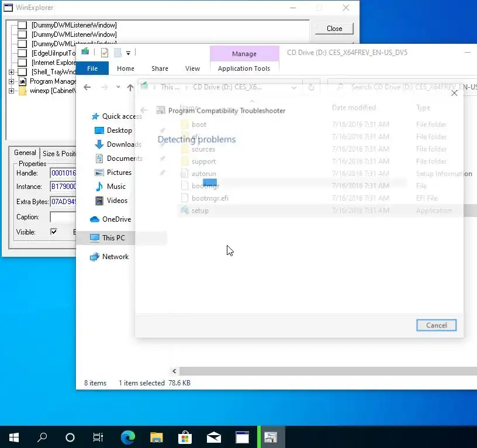477x448 pixels.
Task: Open the Quick Access Toolbar customize dropdown
Action: [129, 53]
